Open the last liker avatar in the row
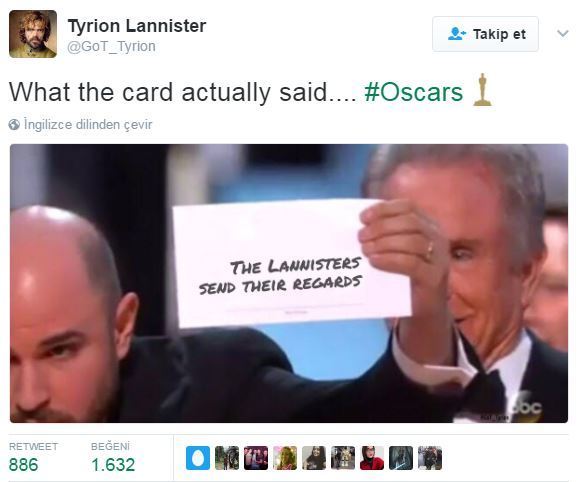Viewport: 582px width, 482px height. [x=429, y=458]
